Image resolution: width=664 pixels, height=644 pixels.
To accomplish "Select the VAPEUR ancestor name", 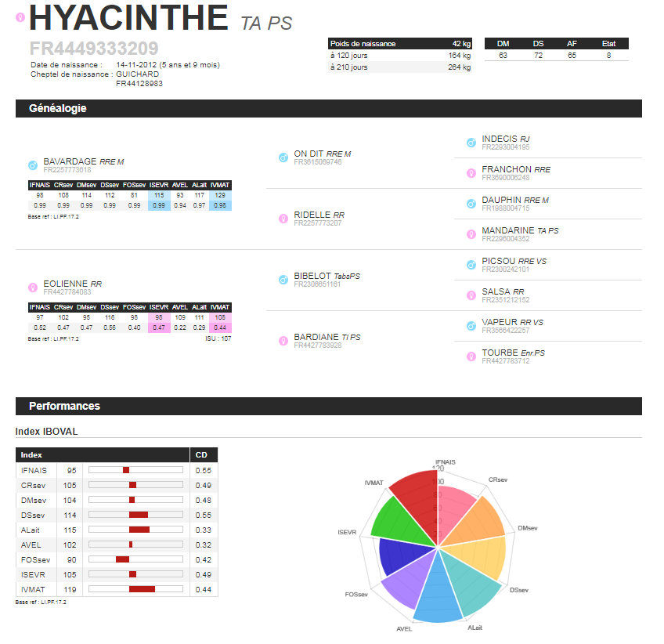I will click(x=500, y=321).
